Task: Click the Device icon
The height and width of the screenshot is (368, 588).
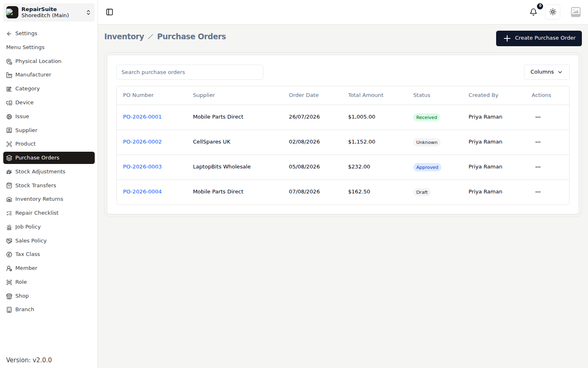Action: click(9, 103)
